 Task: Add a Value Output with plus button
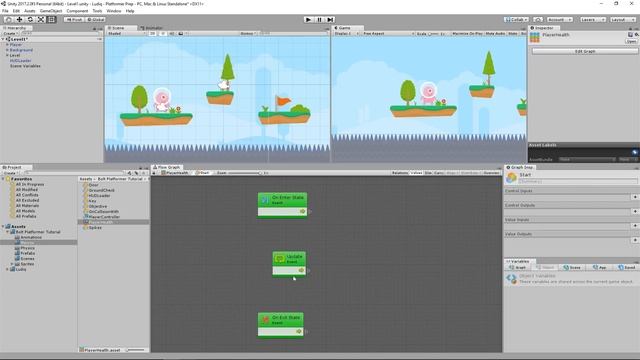635,240
